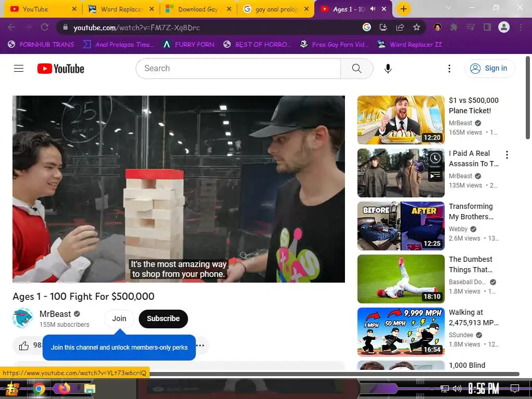Open the extensions puzzle icon

(454, 27)
